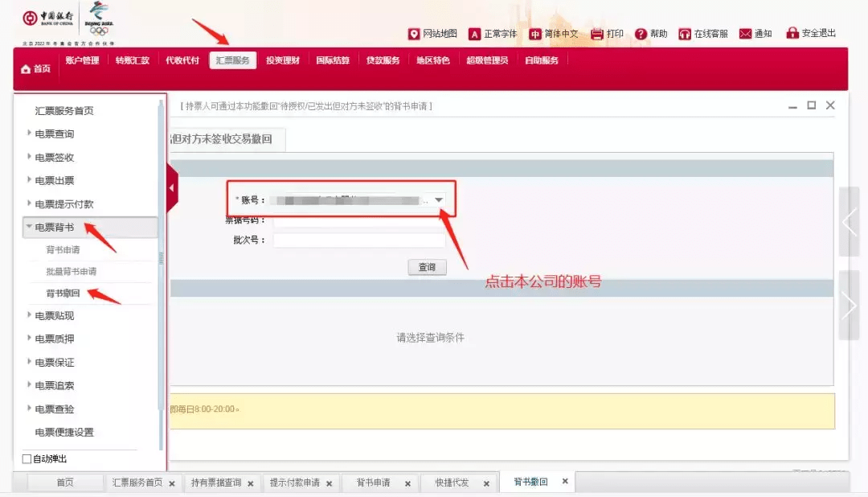Open 在线客服 headset icon
The height and width of the screenshot is (497, 868).
coord(685,34)
